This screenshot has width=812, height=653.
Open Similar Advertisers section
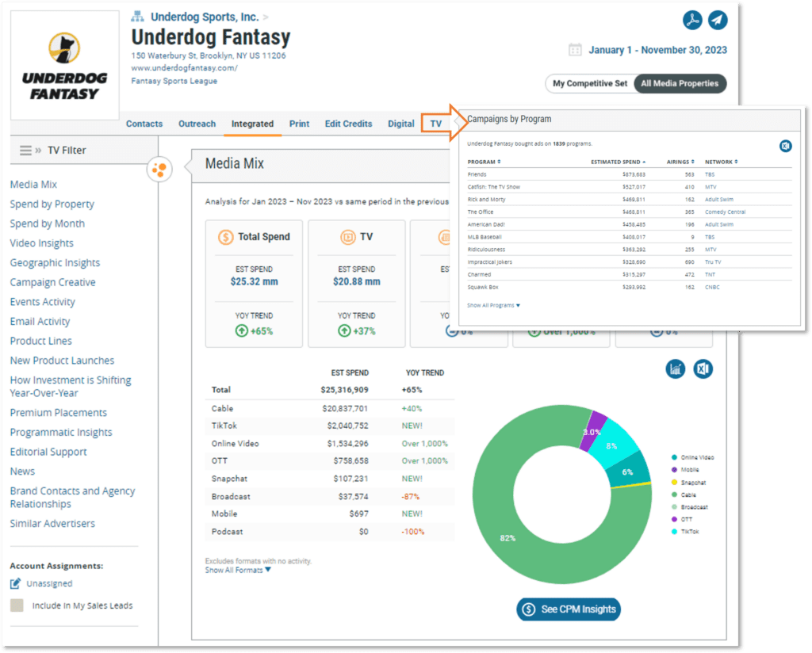coord(52,523)
